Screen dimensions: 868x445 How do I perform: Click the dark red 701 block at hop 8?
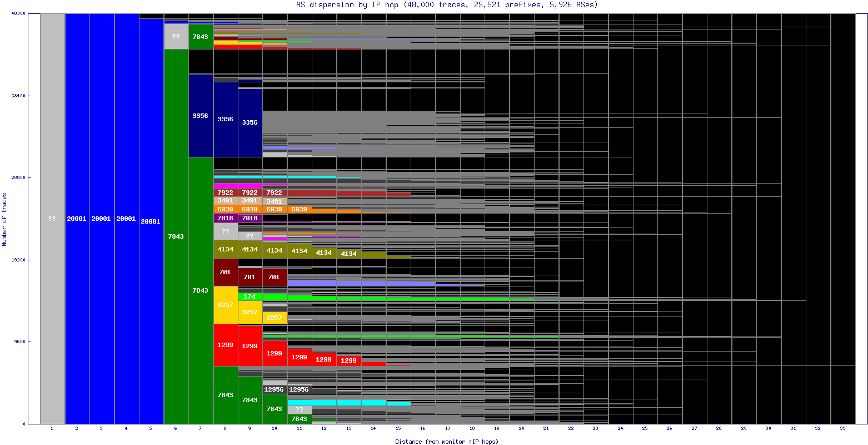tap(225, 273)
